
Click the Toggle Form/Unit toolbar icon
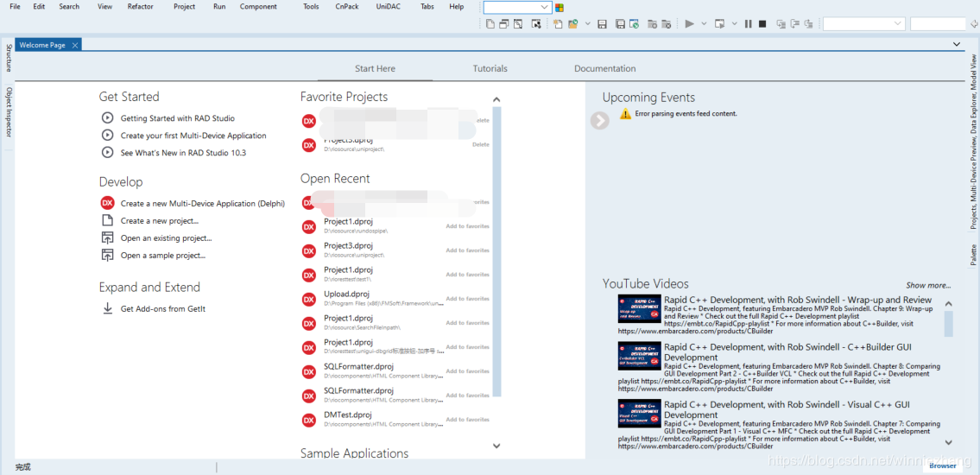click(x=517, y=24)
